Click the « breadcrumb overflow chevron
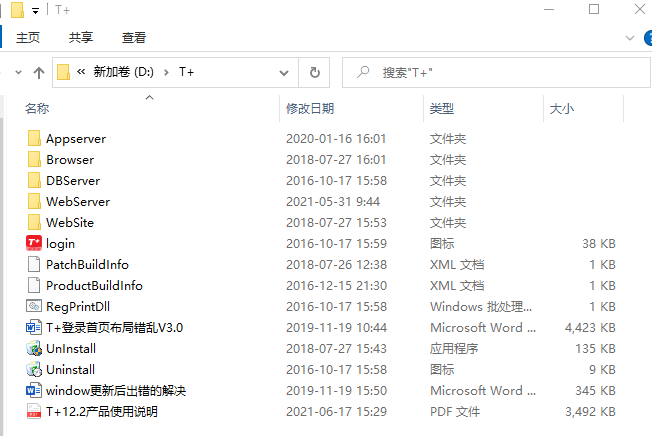This screenshot has width=652, height=436. point(81,71)
